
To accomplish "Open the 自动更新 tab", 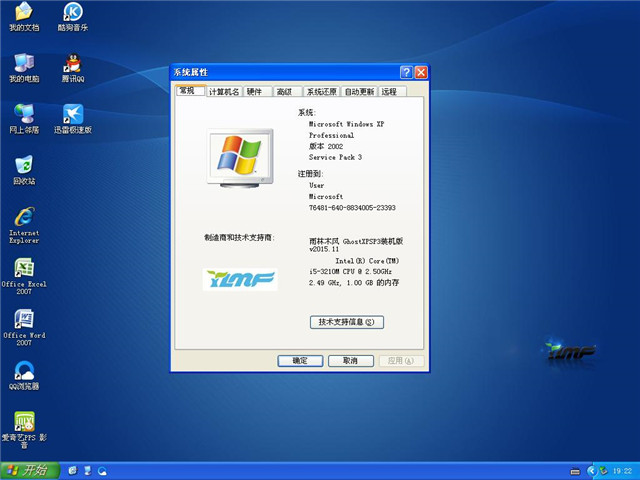I will pyautogui.click(x=359, y=91).
